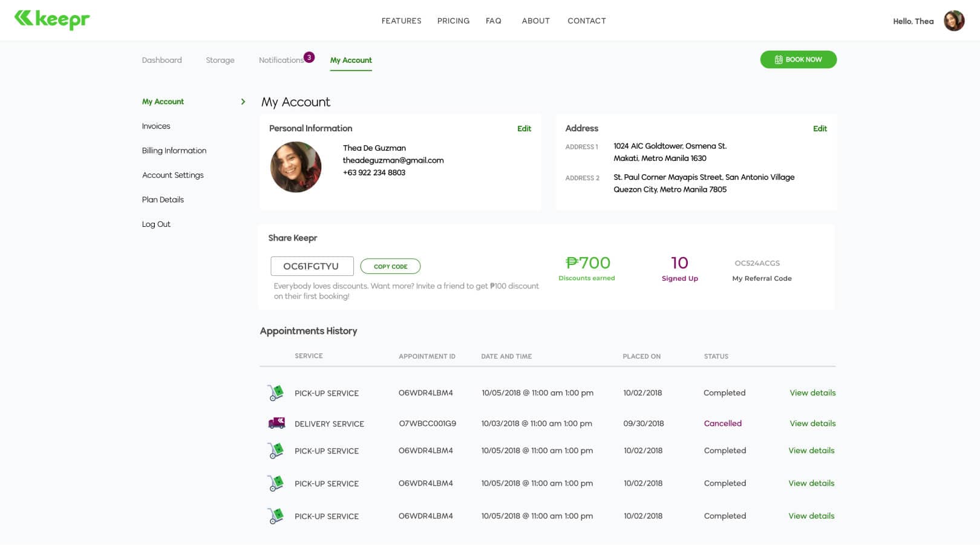Click the notifications badge showing 3
This screenshot has height=545, width=980.
click(309, 57)
